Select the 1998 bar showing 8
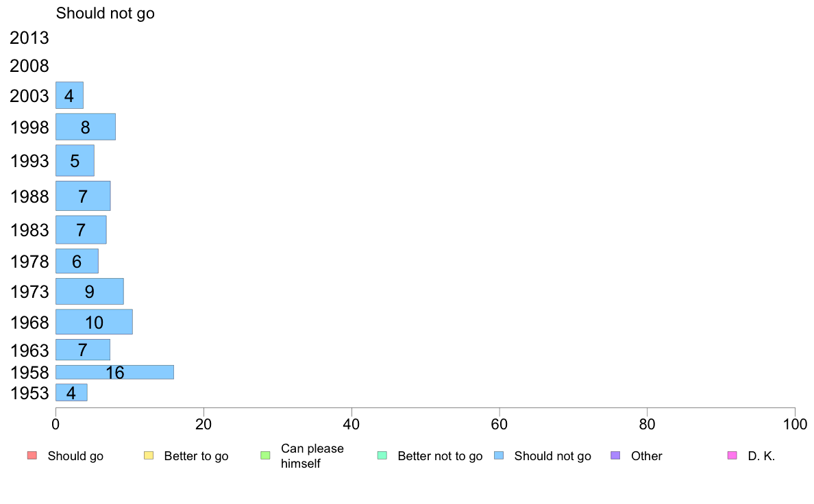This screenshot has width=814, height=504. (86, 127)
